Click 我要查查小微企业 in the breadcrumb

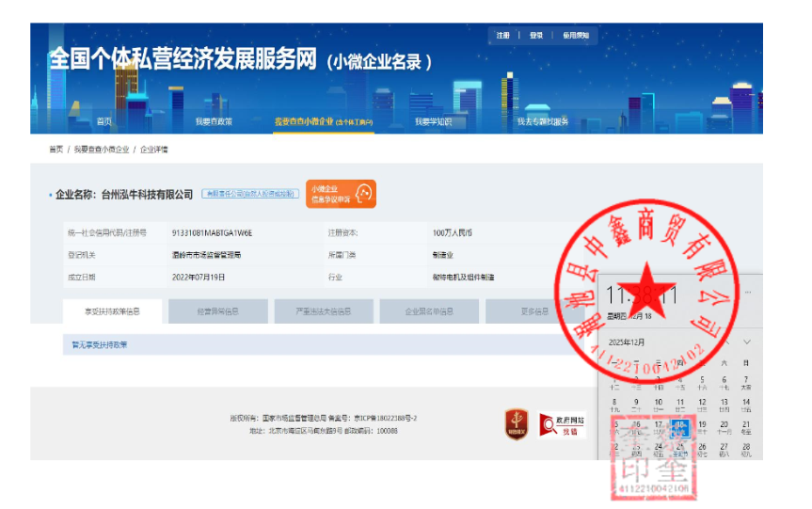click(102, 150)
